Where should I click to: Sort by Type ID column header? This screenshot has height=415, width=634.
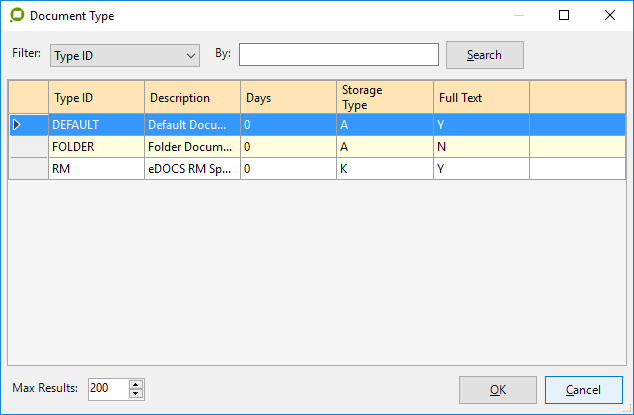click(x=96, y=98)
